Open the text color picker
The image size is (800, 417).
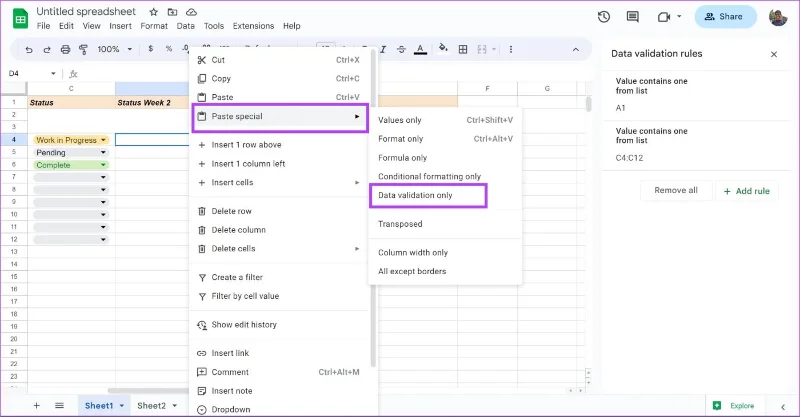420,50
